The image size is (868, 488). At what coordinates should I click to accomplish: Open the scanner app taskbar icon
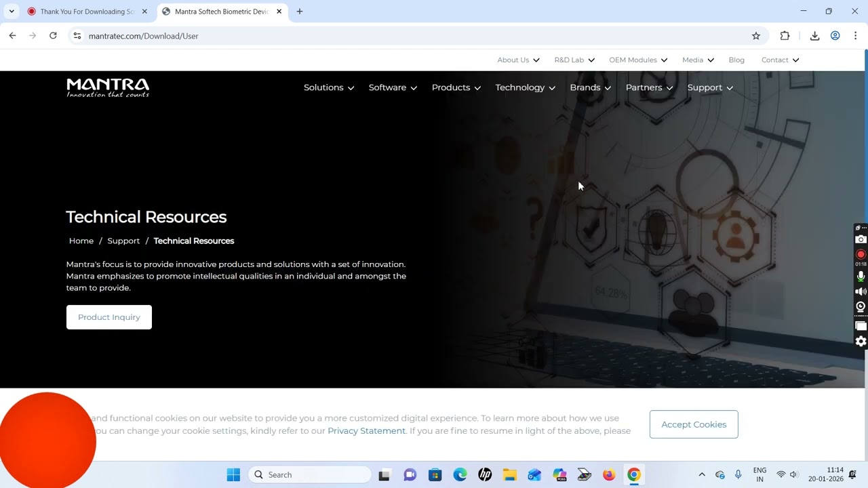click(584, 474)
